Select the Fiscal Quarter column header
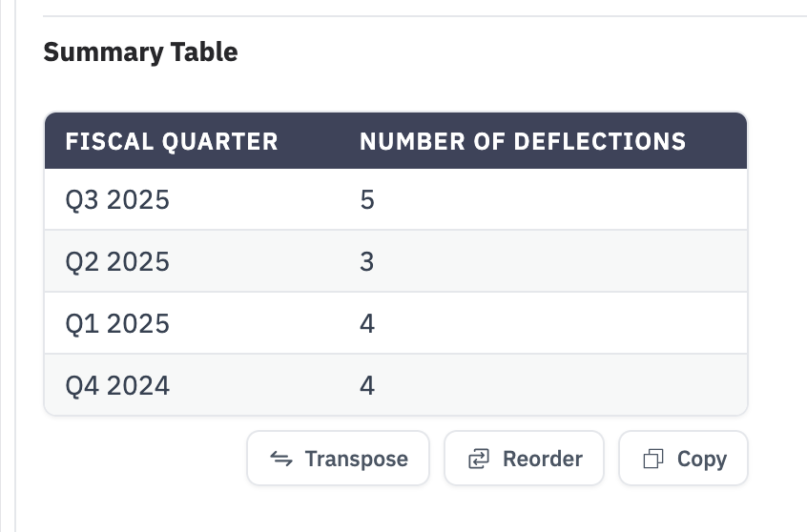 click(172, 141)
